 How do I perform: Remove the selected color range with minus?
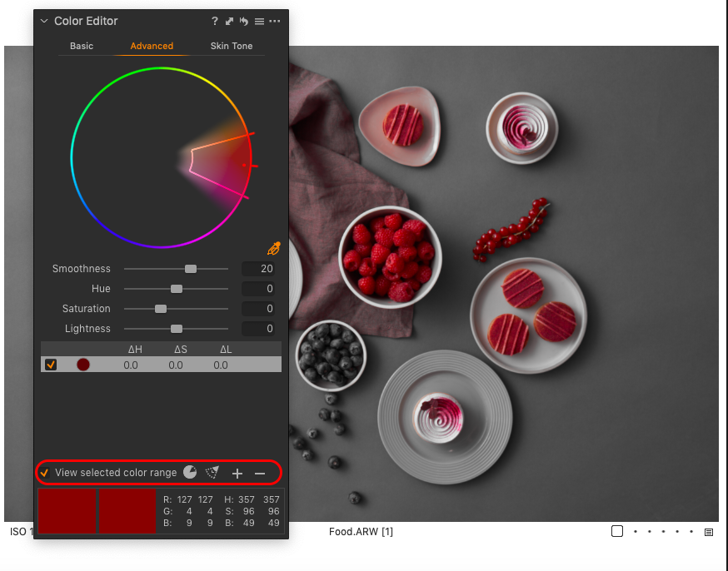pyautogui.click(x=260, y=473)
